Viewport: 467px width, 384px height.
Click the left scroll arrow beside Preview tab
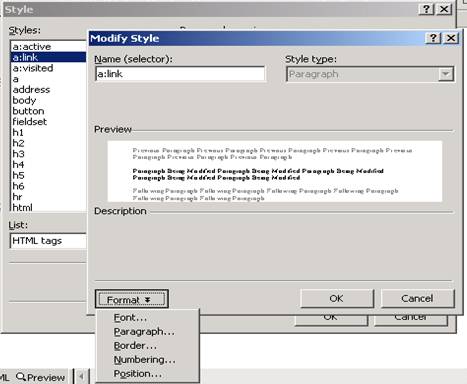click(x=81, y=377)
